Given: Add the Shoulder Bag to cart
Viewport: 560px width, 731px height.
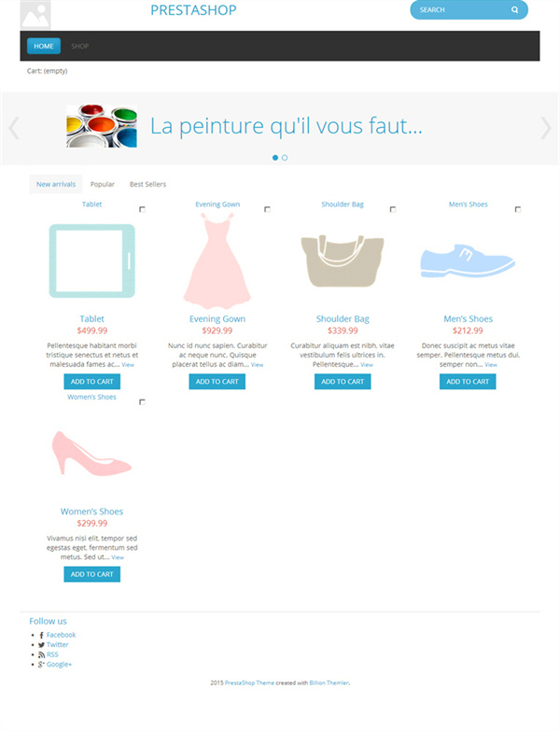Looking at the screenshot, I should tap(343, 381).
